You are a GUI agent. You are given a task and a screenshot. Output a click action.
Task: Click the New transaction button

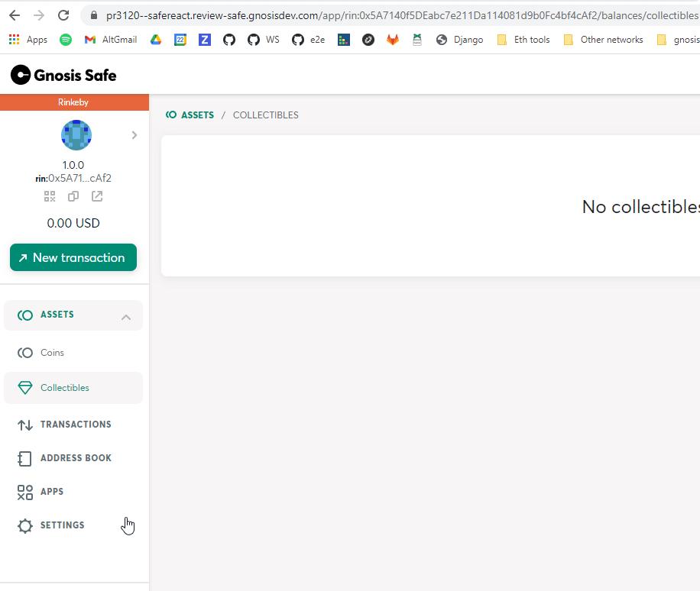[x=73, y=257]
